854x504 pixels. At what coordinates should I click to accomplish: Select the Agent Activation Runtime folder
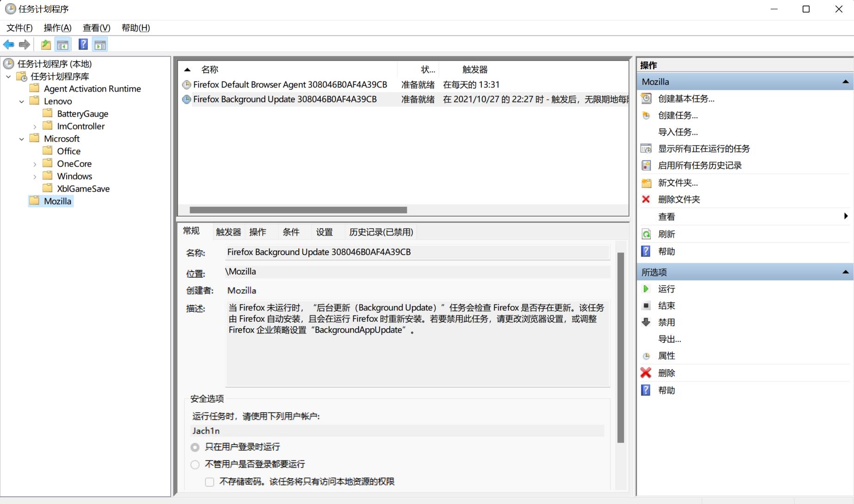point(92,89)
